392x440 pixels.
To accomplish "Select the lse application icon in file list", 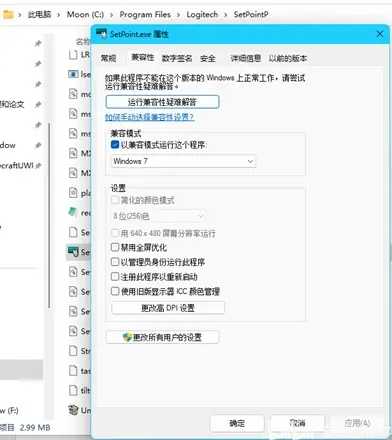I will 73,74.
